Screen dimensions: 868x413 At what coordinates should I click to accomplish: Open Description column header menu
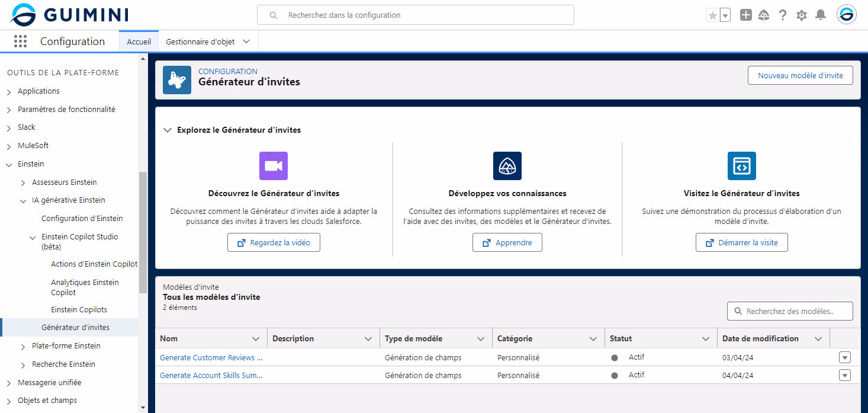click(368, 339)
